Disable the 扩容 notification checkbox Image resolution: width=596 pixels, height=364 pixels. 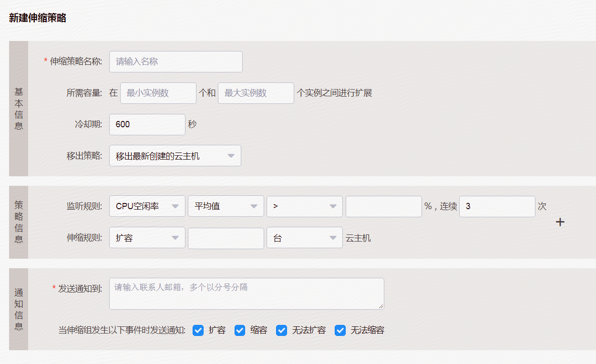click(x=198, y=330)
